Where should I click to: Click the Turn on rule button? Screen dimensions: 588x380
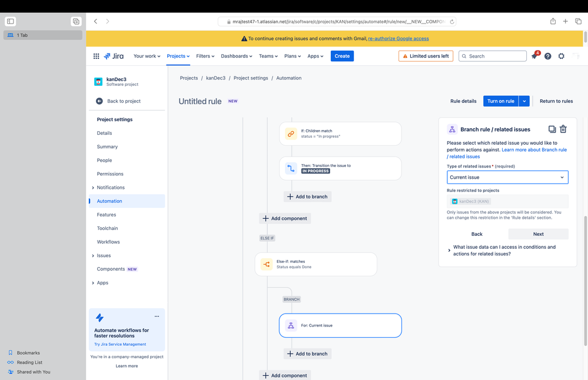click(501, 101)
